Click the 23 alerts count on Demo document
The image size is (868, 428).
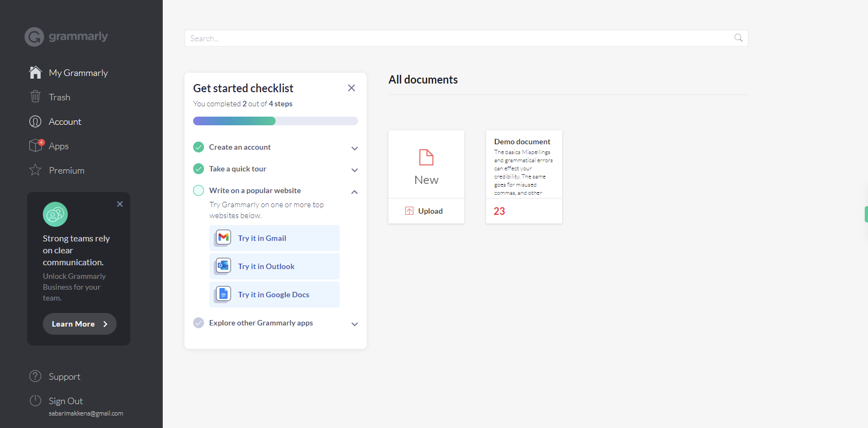[x=499, y=211]
